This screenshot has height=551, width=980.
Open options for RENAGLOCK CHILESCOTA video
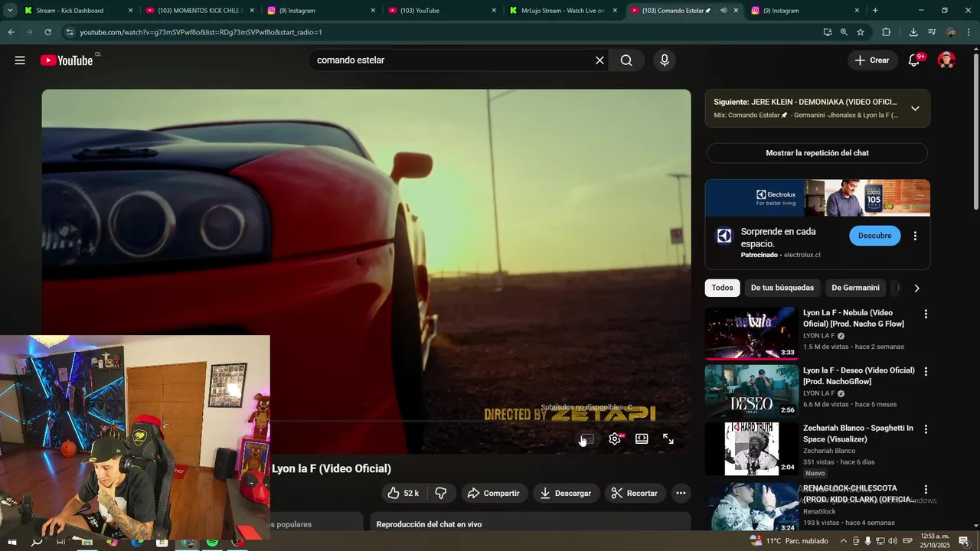coord(926,489)
